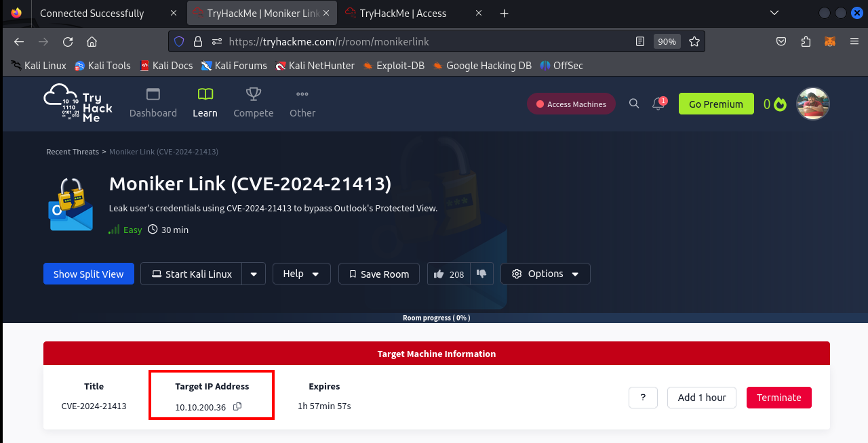Open the OffSec bookmark
The image size is (868, 443).
tap(561, 66)
